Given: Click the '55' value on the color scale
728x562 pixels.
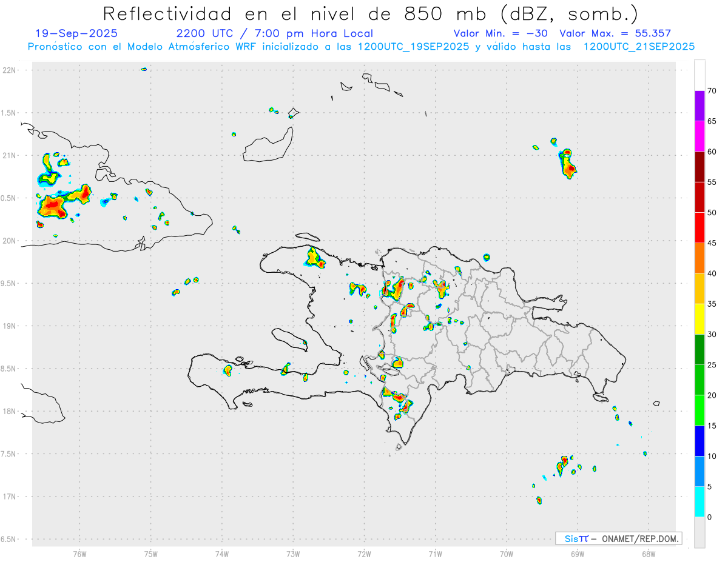Looking at the screenshot, I should (712, 182).
